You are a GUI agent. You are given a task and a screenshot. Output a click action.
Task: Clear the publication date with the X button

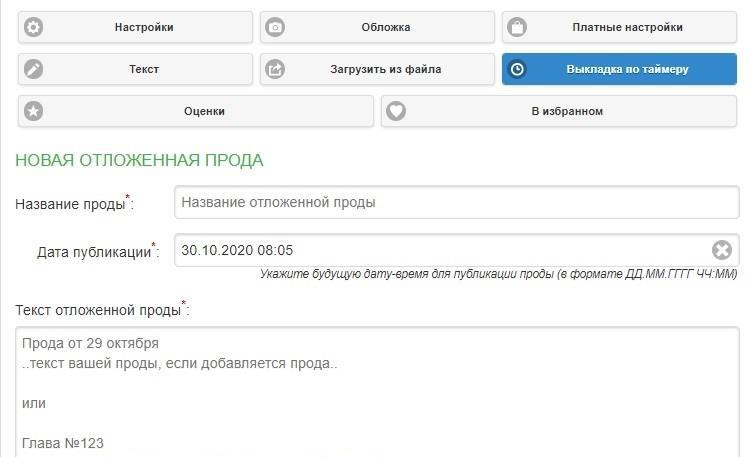pyautogui.click(x=721, y=250)
